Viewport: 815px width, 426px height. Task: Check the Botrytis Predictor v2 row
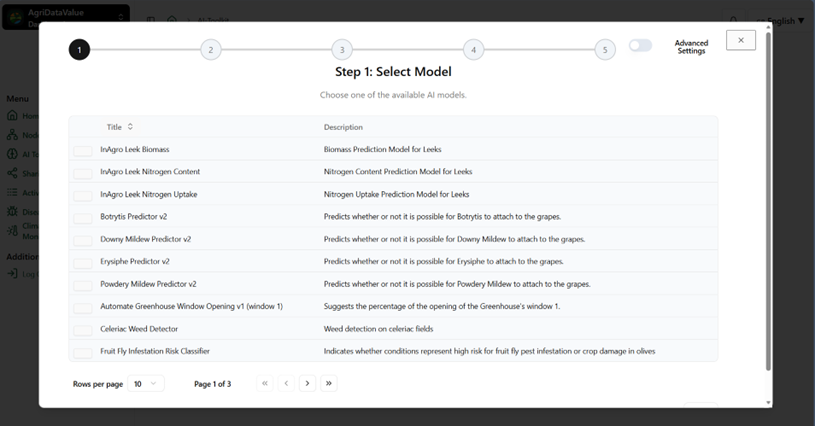(83, 218)
